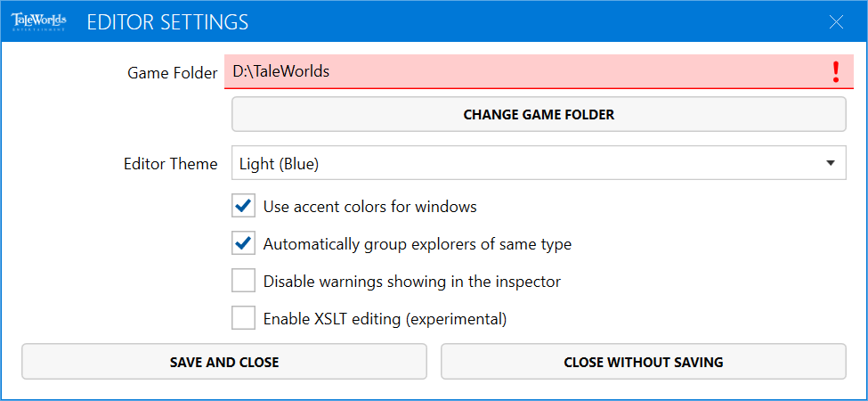The width and height of the screenshot is (868, 401).
Task: Click the TaleWorlds logo icon
Action: click(x=39, y=21)
